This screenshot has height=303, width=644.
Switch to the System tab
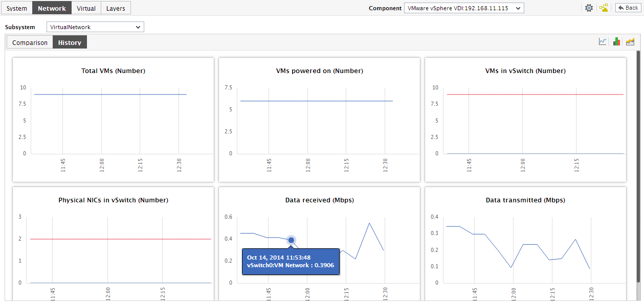click(17, 8)
